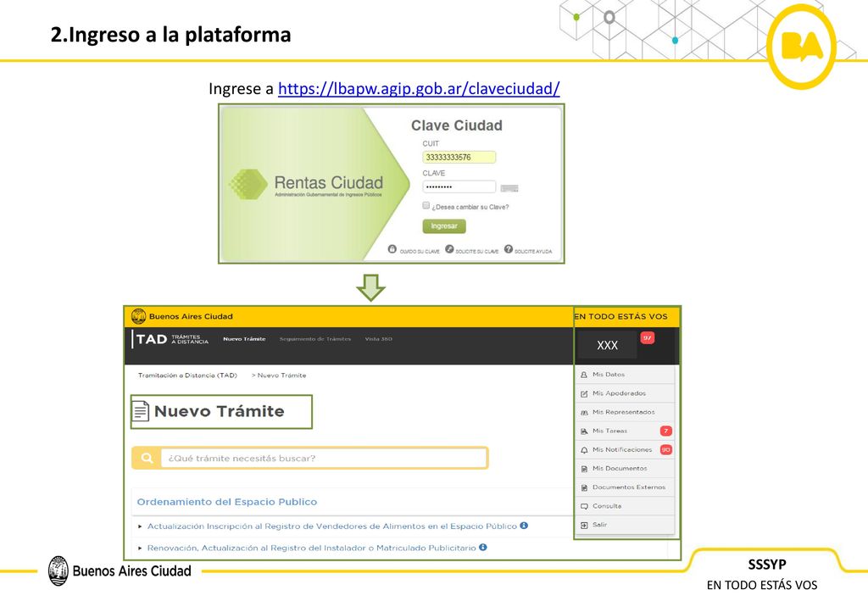
Task: Click the TAD Trámites a Distancia logo
Action: point(171,339)
